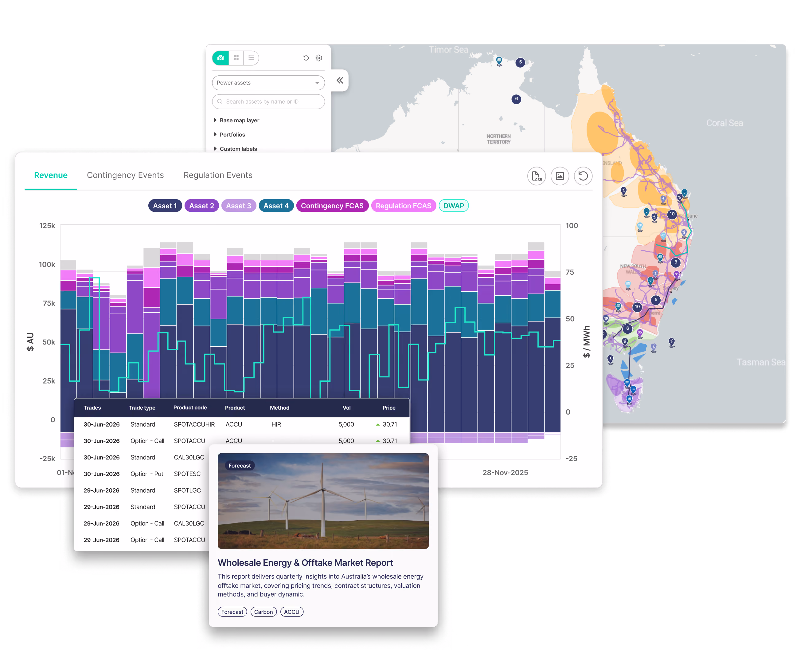Sort by Trade type column header

tap(142, 408)
